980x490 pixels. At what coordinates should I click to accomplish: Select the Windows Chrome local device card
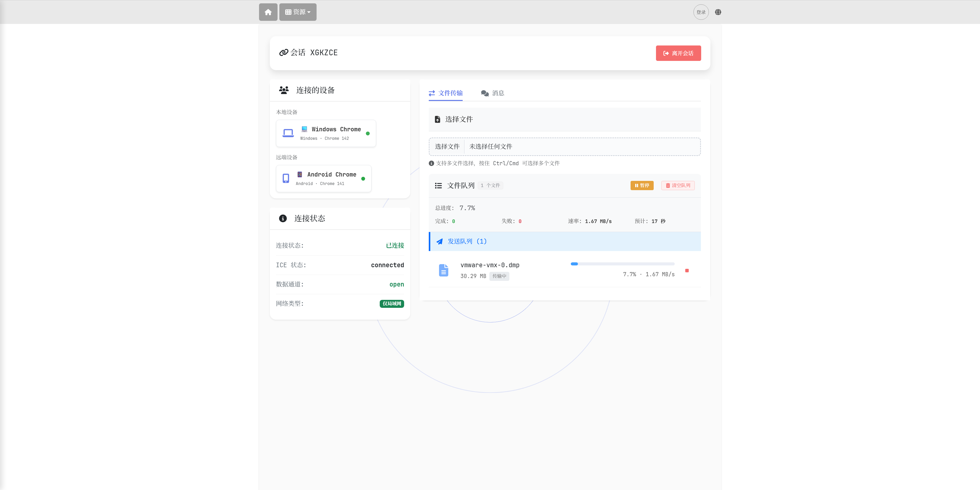pyautogui.click(x=326, y=133)
